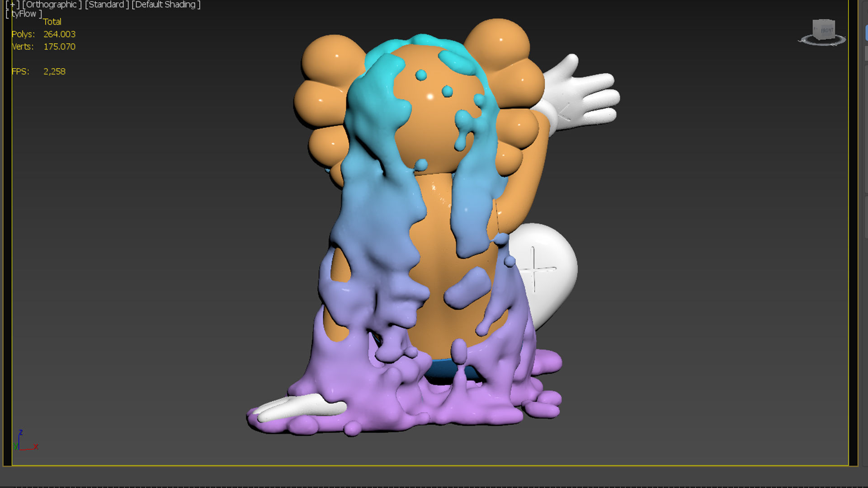Open the Default Shading viewport menu
The height and width of the screenshot is (488, 868).
coord(166,5)
